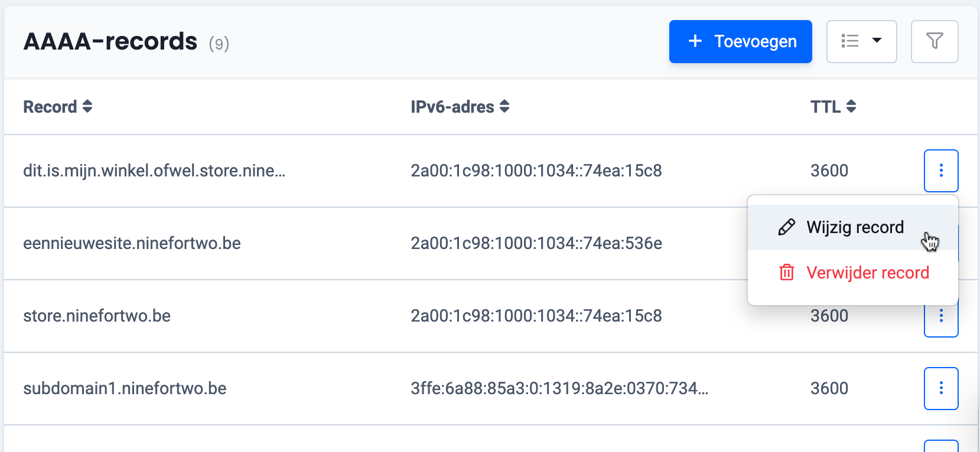Click the plus icon on Toevoegen
Viewport: 980px width, 452px height.
(x=695, y=41)
